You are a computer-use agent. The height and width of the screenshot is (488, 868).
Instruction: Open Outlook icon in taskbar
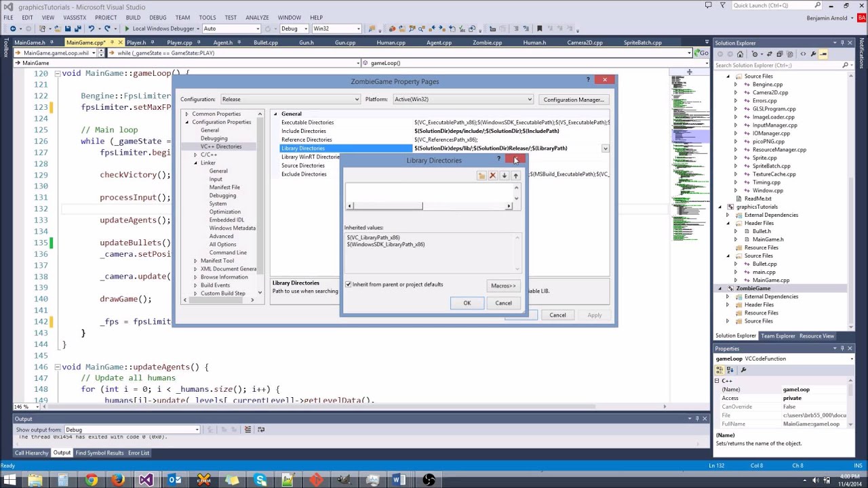pos(175,480)
